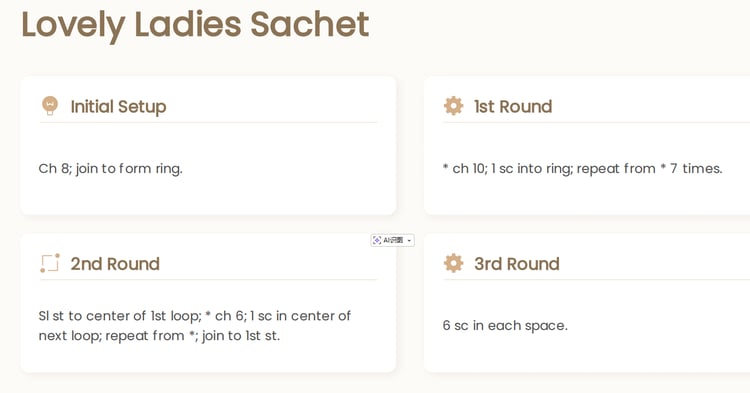Select the Lovely Ladies Sachet title

195,25
